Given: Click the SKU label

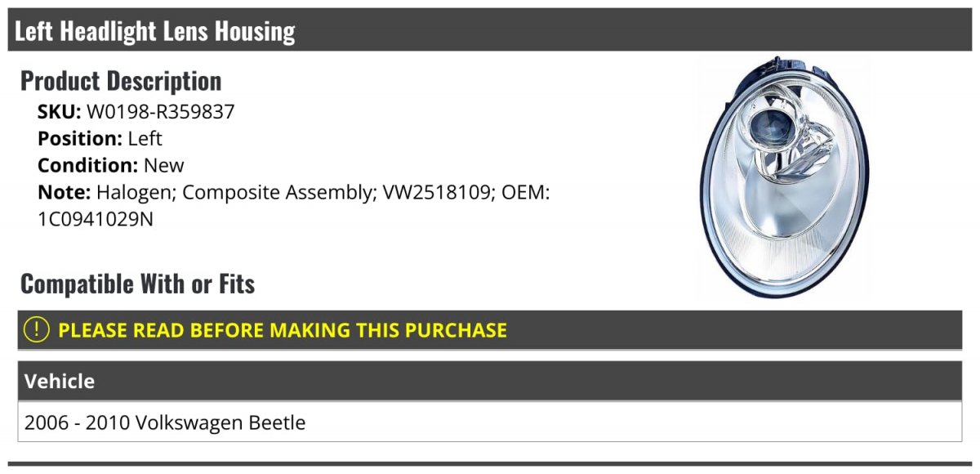Looking at the screenshot, I should click(59, 112).
